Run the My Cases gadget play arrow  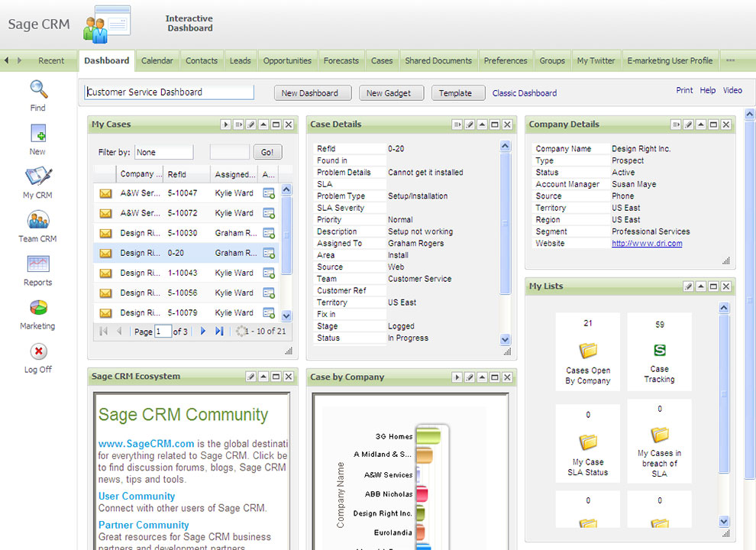click(x=225, y=125)
